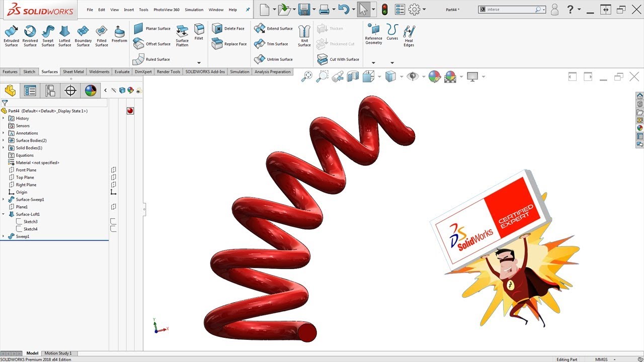Select the Material not specified item
Screen dimensions: 644x362
point(34,162)
